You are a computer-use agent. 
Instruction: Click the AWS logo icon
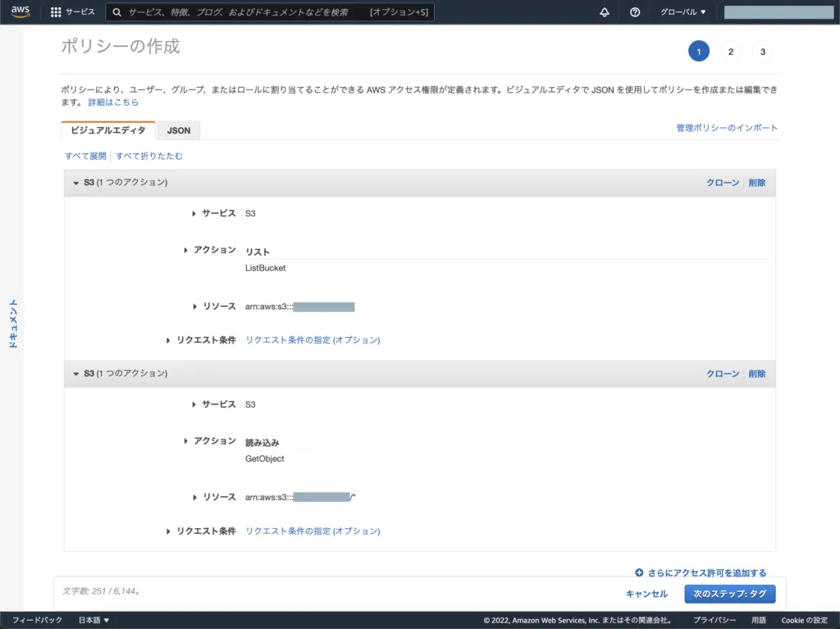click(x=21, y=11)
